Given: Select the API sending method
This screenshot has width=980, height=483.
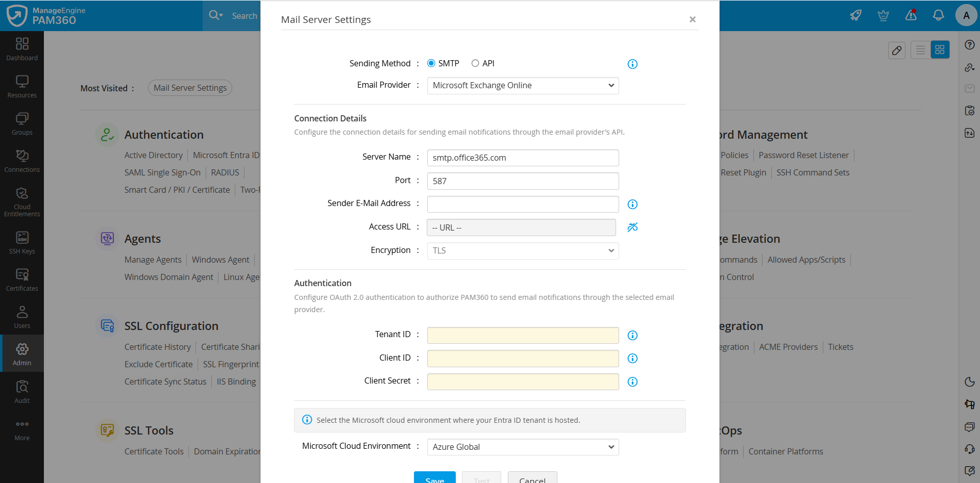Looking at the screenshot, I should click(x=475, y=63).
